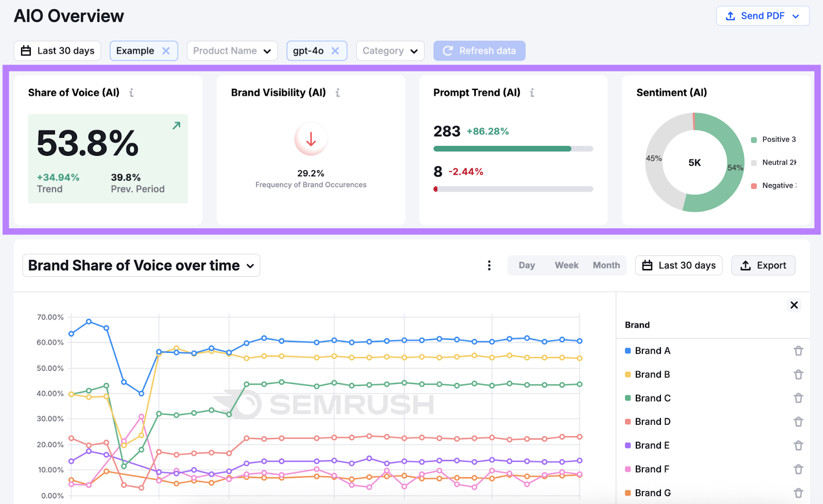Image resolution: width=823 pixels, height=504 pixels.
Task: Click Brand B's yellow color swatch
Action: point(628,374)
